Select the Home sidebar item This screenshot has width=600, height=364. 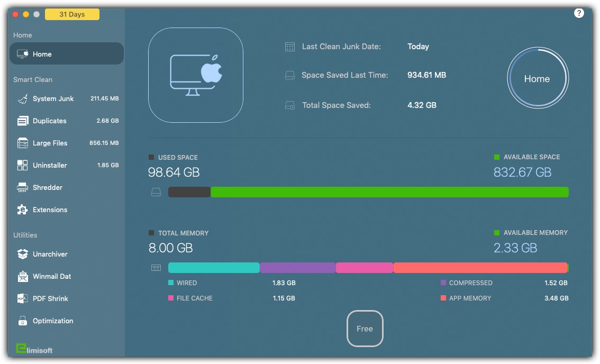tap(67, 54)
